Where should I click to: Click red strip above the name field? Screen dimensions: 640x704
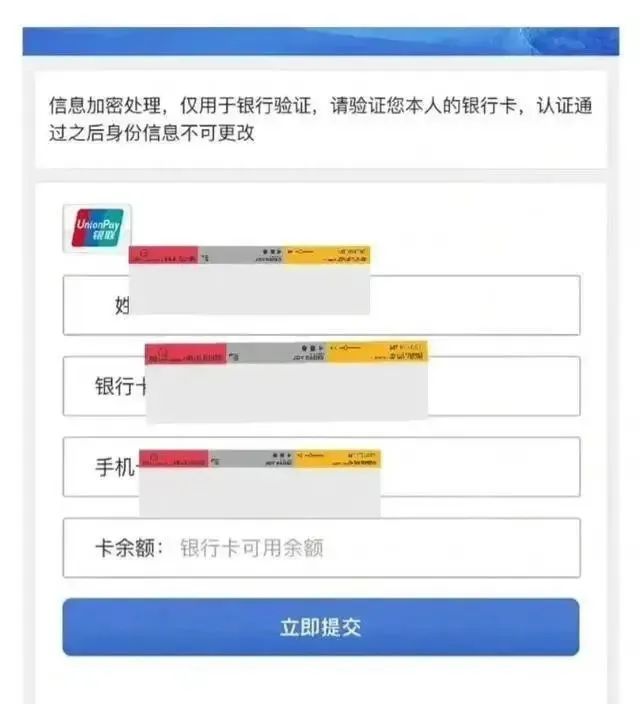coord(164,256)
